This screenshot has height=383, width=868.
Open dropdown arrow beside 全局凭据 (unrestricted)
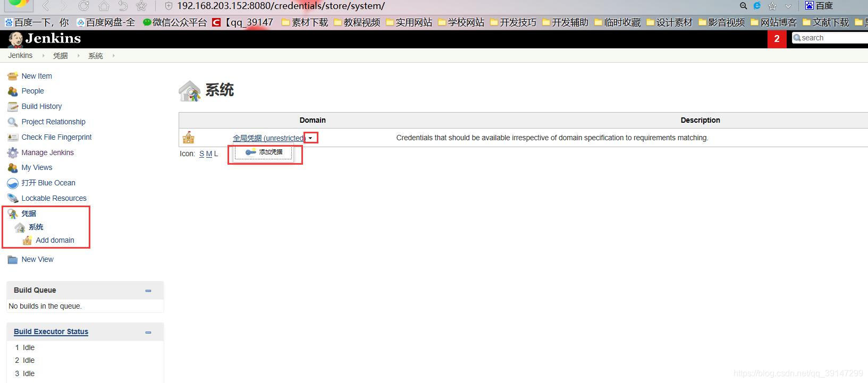[x=310, y=138]
